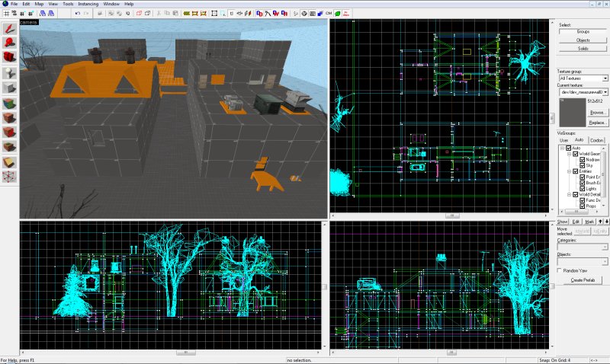
Task: Select the Clipping tool
Action: 9,162
